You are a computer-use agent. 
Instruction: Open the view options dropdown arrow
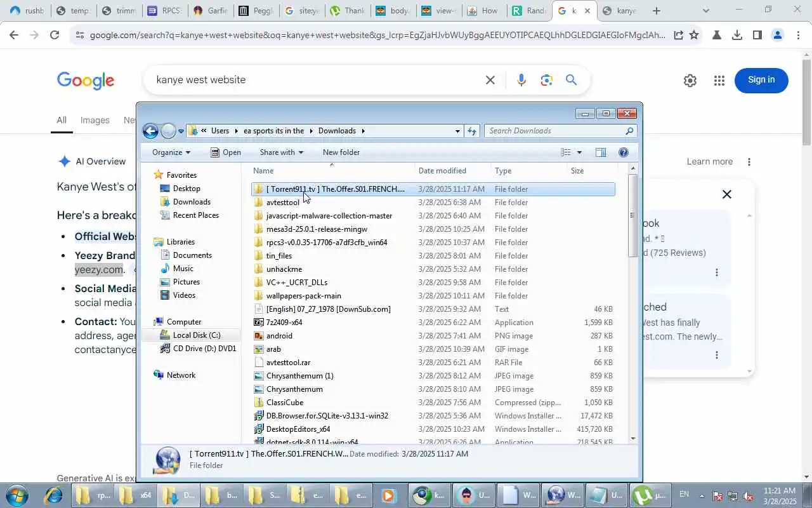tap(579, 152)
